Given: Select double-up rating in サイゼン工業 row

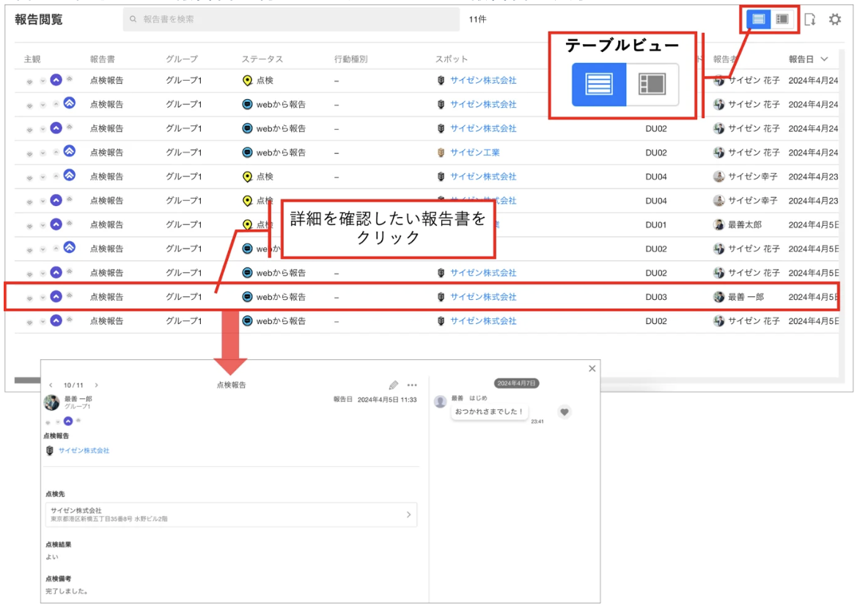Looking at the screenshot, I should coord(69,151).
